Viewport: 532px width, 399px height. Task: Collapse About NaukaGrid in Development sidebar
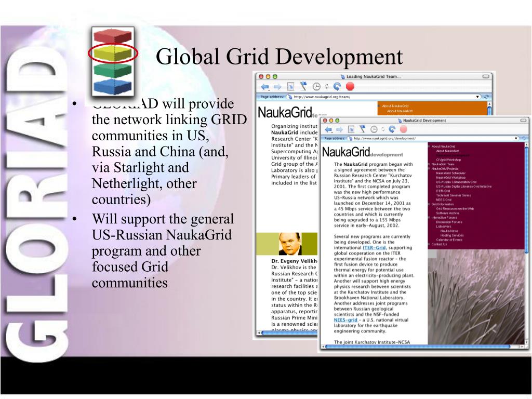(x=429, y=147)
